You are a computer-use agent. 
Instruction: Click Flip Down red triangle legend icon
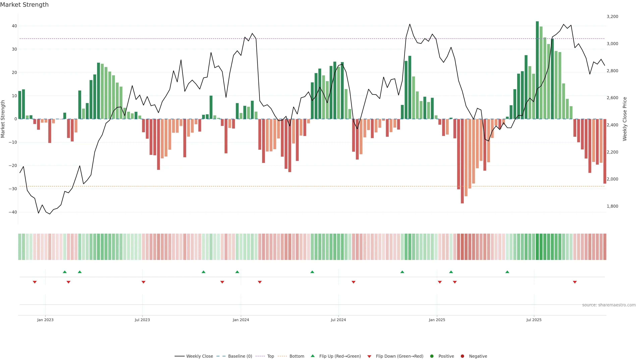coord(369,356)
